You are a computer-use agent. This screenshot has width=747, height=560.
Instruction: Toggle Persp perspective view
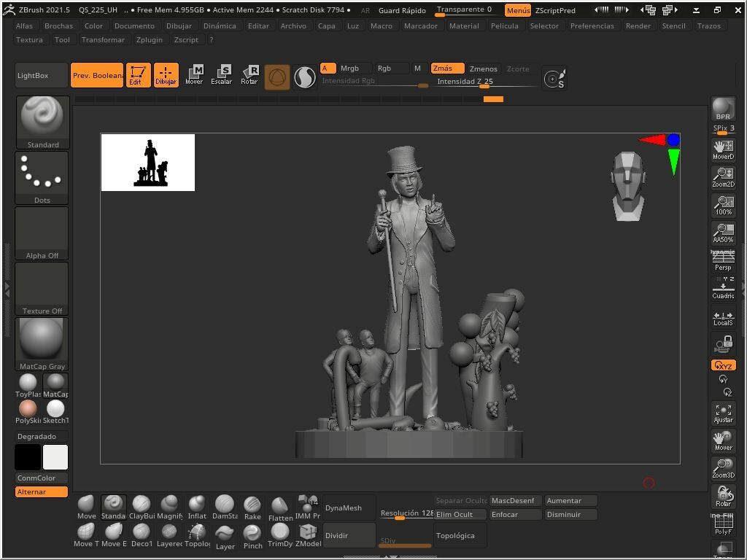point(723,260)
